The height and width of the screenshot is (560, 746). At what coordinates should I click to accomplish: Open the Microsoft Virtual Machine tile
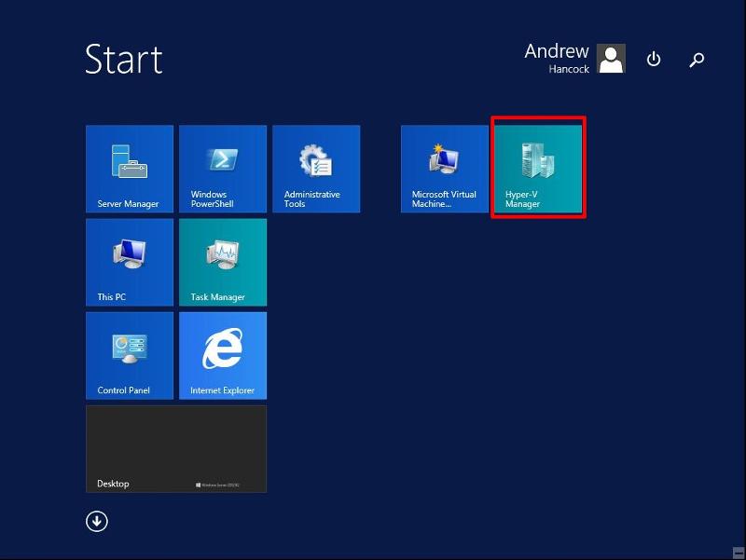[x=445, y=169]
